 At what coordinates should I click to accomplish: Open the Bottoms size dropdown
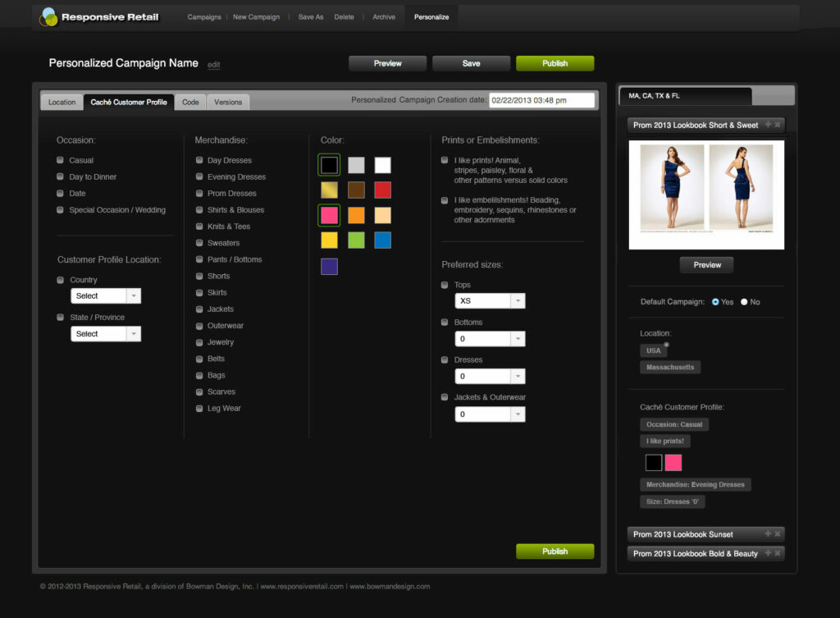tap(491, 339)
